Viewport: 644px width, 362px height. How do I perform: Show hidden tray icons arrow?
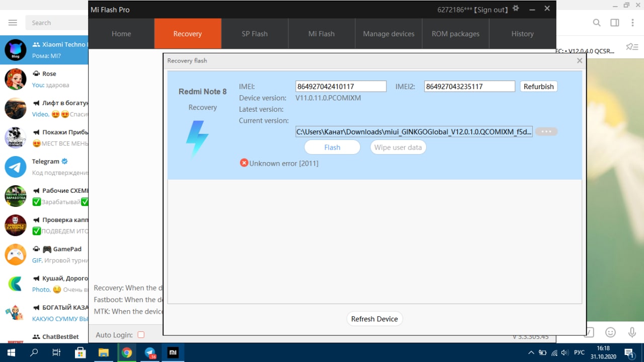[x=531, y=352]
